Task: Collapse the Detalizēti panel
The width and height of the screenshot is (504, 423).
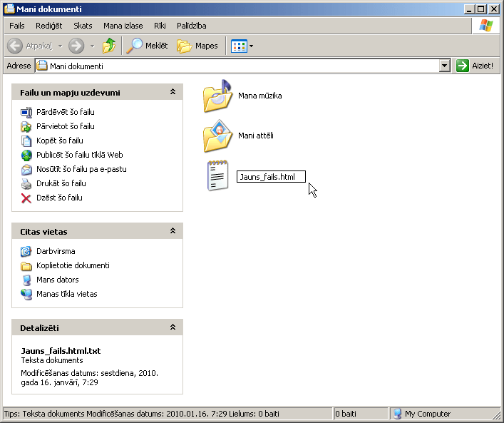Action: [173, 327]
